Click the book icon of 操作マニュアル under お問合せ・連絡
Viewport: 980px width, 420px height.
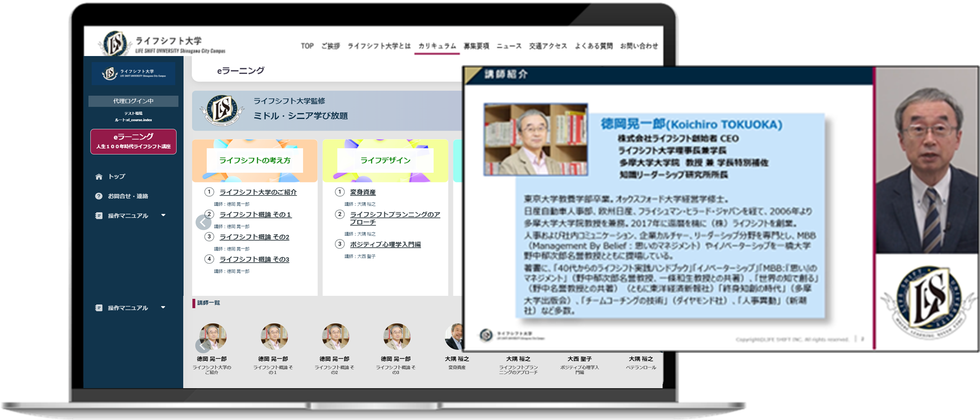click(x=99, y=216)
